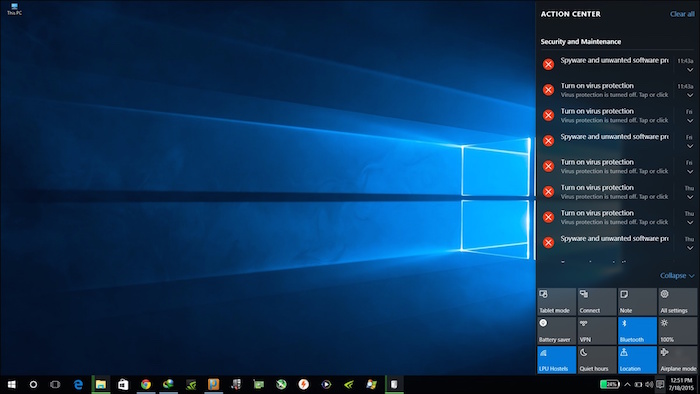Collapse the quick actions panel

coord(677,276)
